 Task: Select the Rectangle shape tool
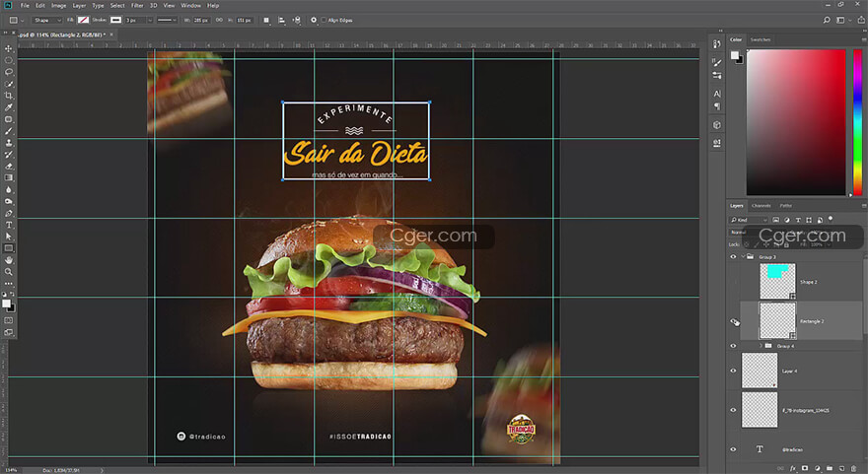8,248
